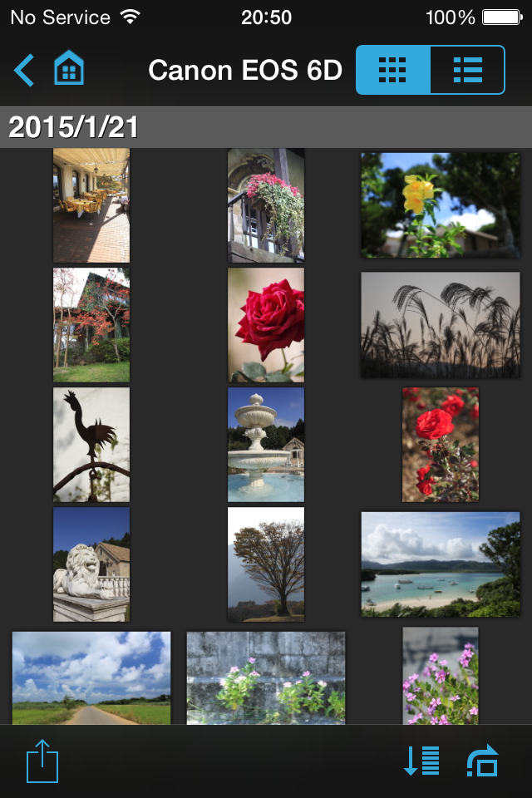
Task: Select the rooster weathervane photo
Action: [91, 445]
